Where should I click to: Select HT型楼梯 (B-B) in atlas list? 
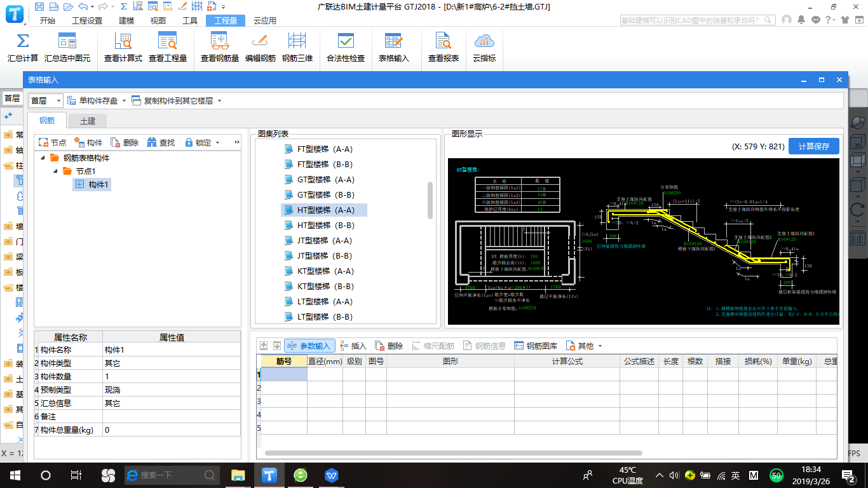[x=318, y=226]
